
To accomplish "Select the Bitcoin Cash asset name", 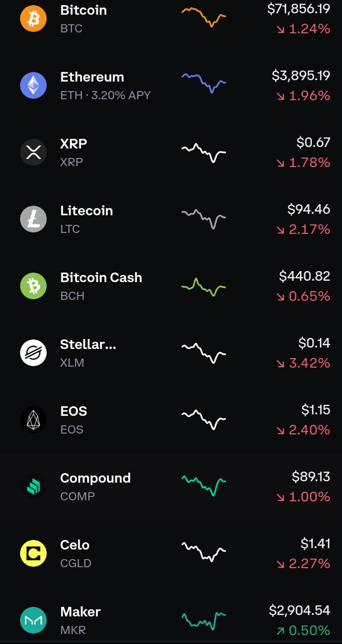I will pyautogui.click(x=101, y=277).
